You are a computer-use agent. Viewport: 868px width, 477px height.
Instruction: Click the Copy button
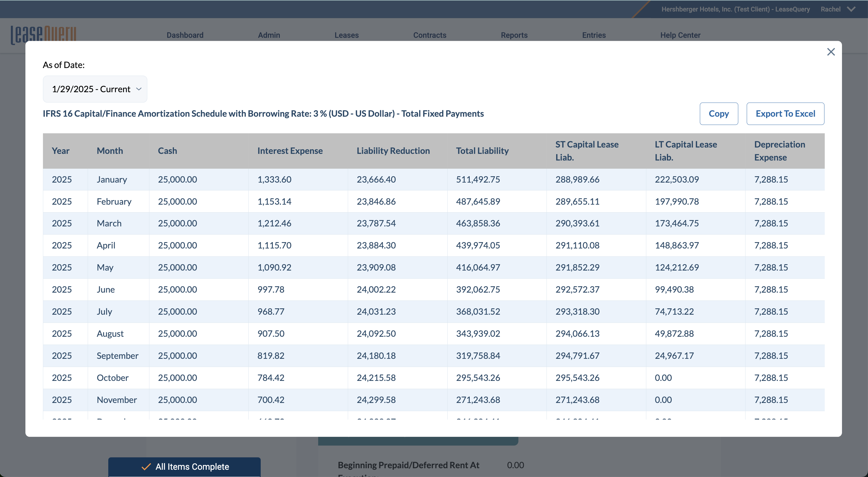[x=718, y=114]
